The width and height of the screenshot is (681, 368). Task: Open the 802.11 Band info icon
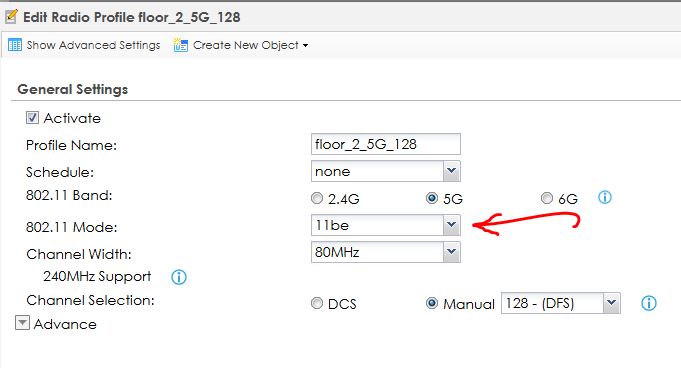pyautogui.click(x=605, y=197)
